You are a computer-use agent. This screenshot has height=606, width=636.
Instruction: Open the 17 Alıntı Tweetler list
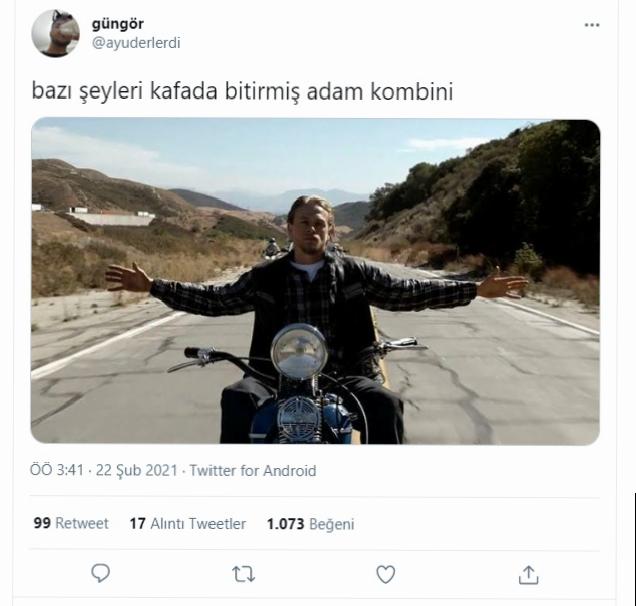pos(188,524)
